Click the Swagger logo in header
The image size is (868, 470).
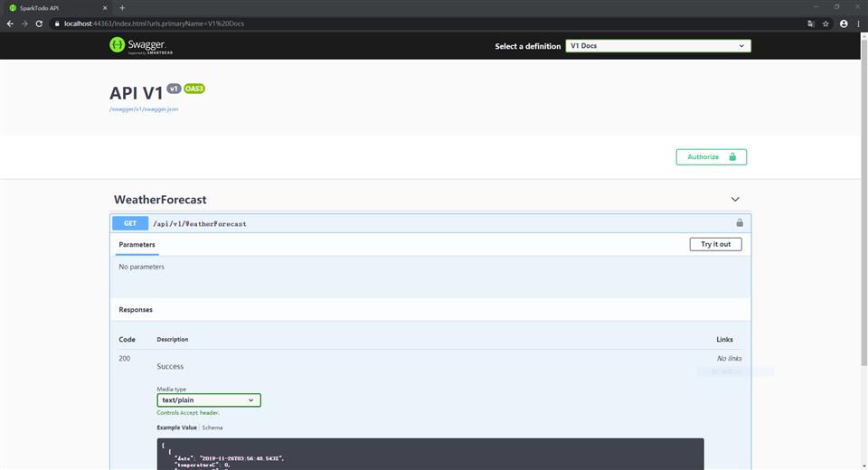click(137, 45)
